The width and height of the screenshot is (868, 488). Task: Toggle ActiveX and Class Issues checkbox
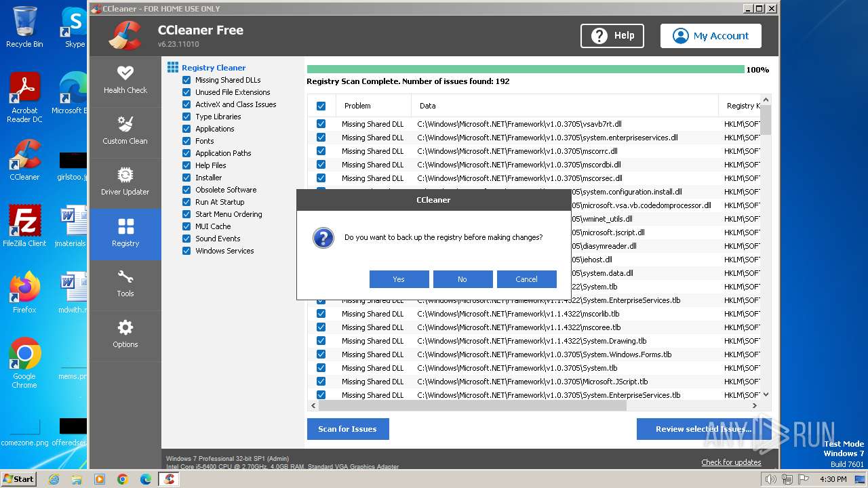[186, 104]
